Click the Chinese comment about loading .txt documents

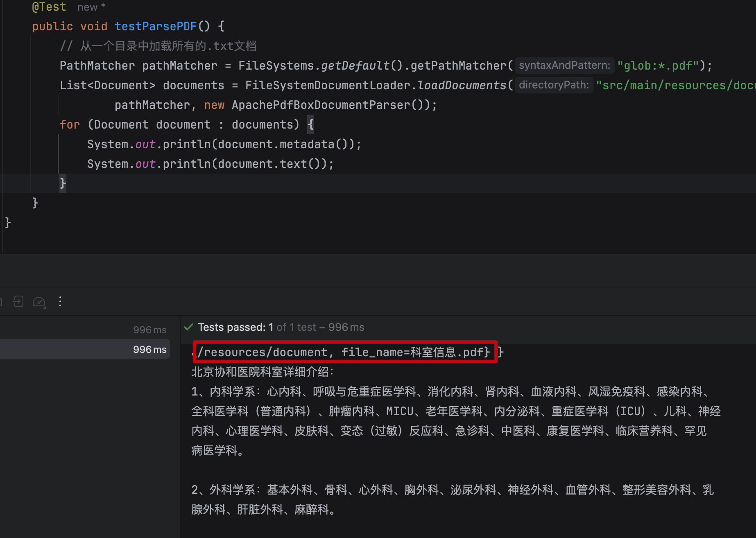click(158, 46)
